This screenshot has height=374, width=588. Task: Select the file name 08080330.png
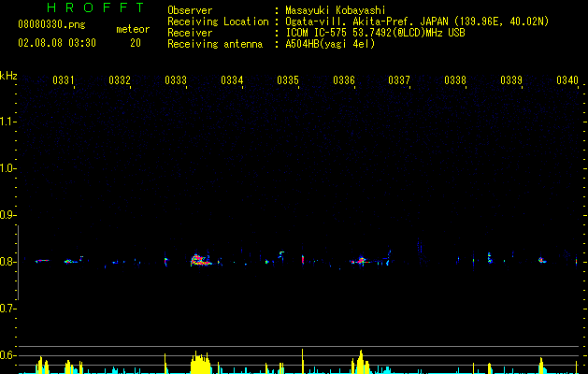[x=51, y=24]
